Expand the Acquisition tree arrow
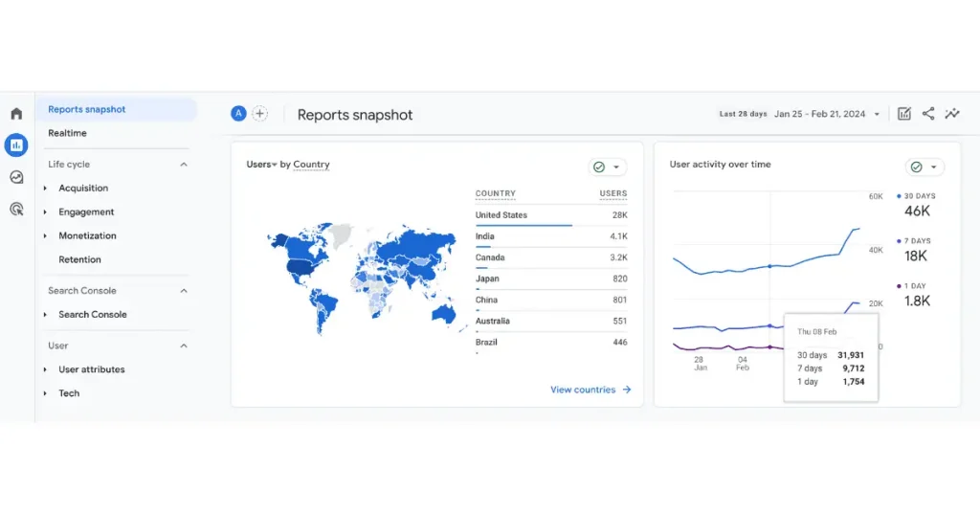The height and width of the screenshot is (513, 980). click(45, 189)
